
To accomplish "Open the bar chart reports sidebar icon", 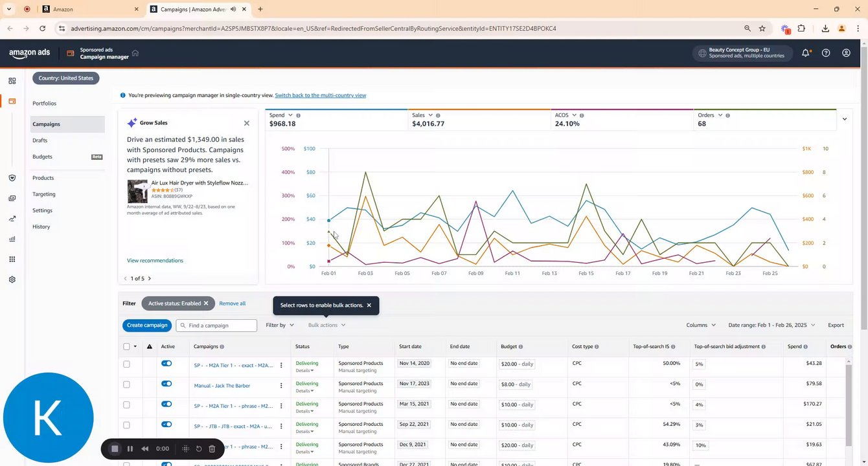I will coord(12,239).
